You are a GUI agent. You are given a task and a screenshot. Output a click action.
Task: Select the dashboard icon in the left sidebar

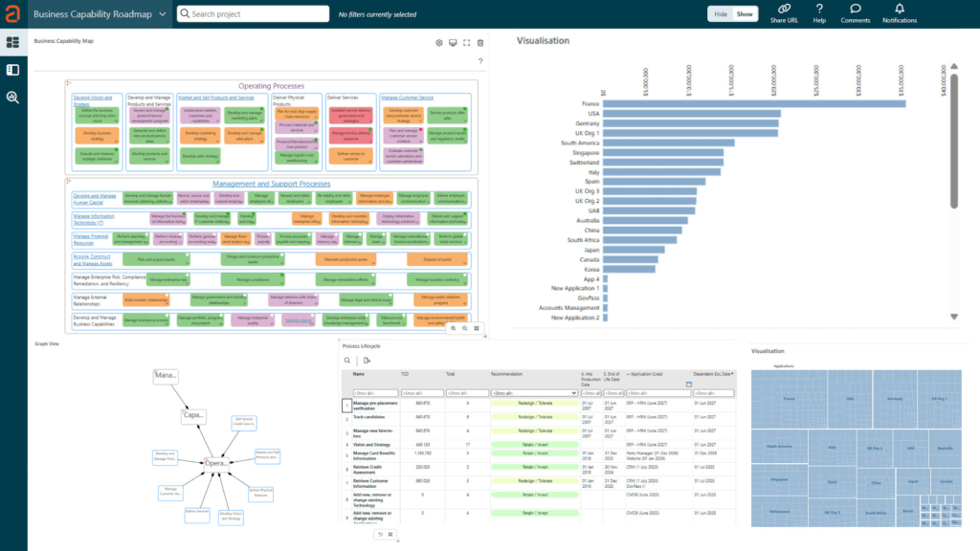coord(13,42)
